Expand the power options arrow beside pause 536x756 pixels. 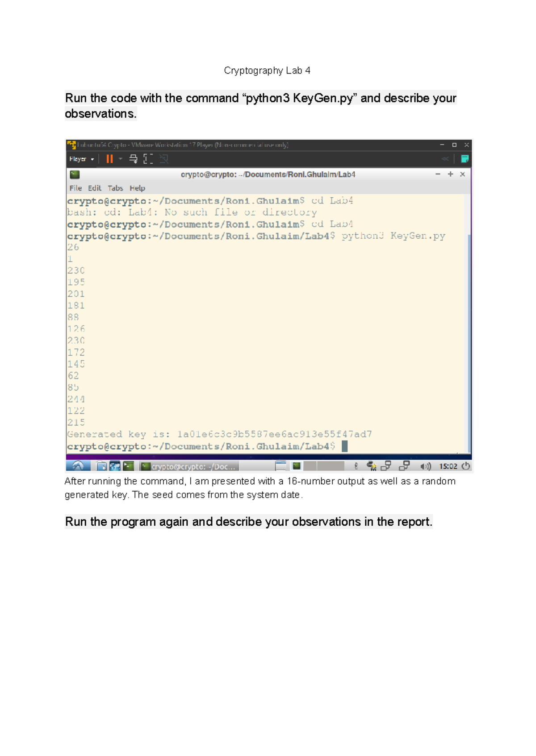tap(121, 159)
